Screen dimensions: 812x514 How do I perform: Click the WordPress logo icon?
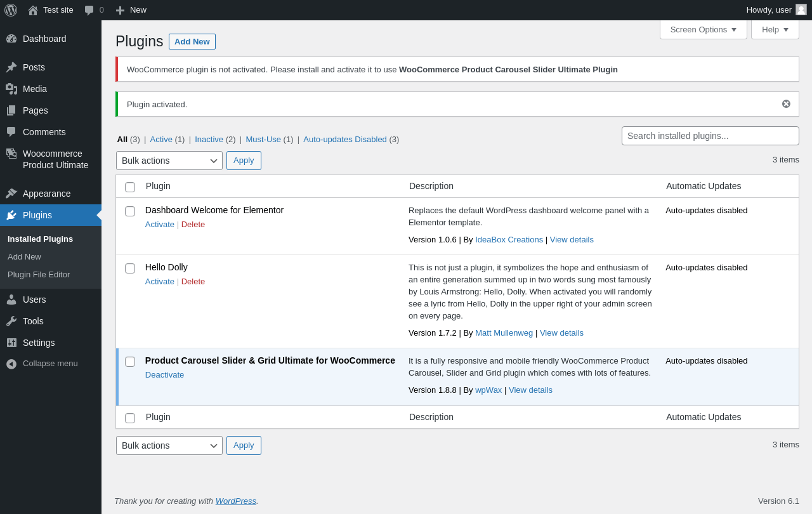click(11, 10)
